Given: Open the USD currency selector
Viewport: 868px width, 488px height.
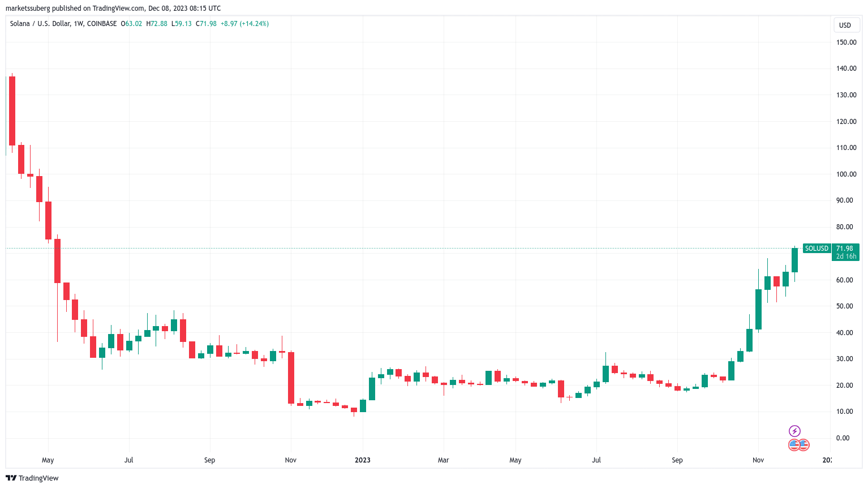Looking at the screenshot, I should (x=845, y=25).
